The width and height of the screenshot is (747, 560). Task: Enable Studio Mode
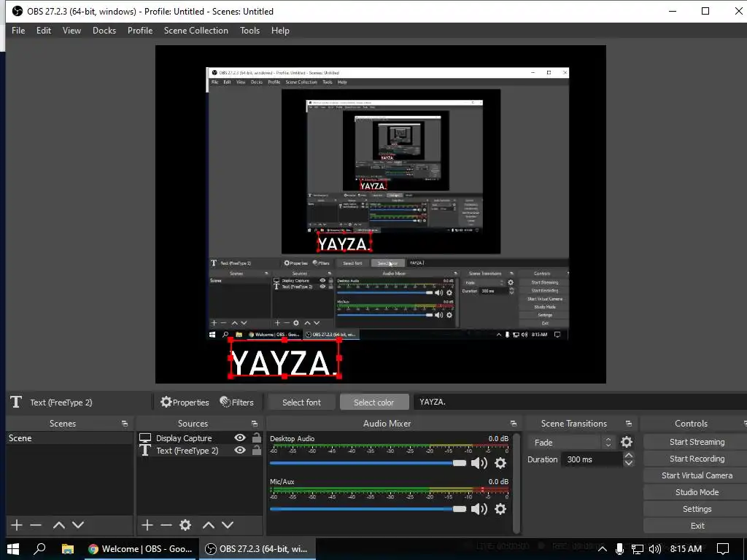click(697, 492)
